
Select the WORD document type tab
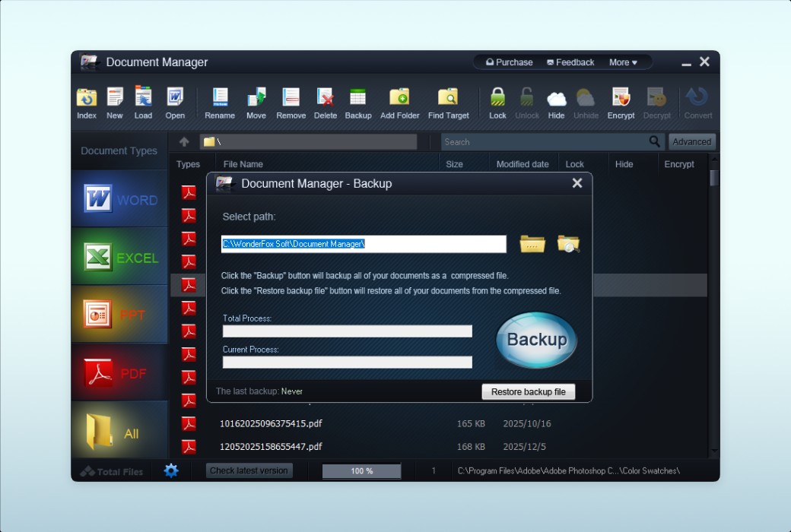point(119,199)
